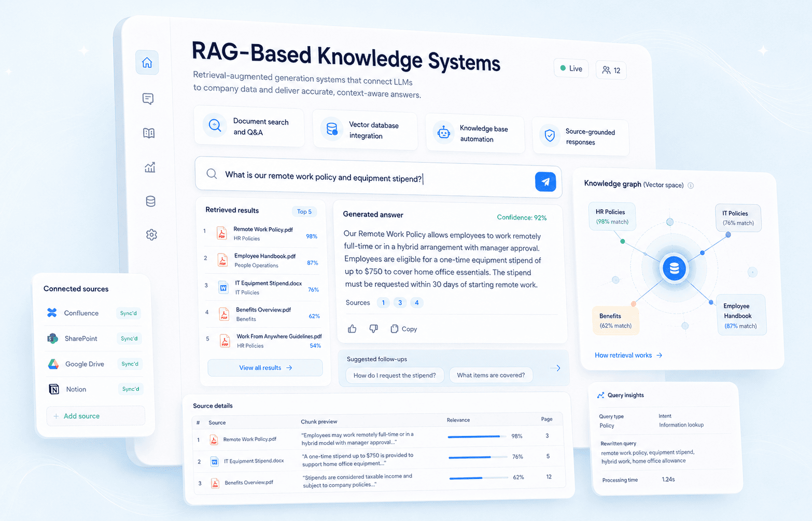Click Word icon for IT Equipment Stipend.docx result
Viewport: 812px width, 521px height.
click(223, 287)
